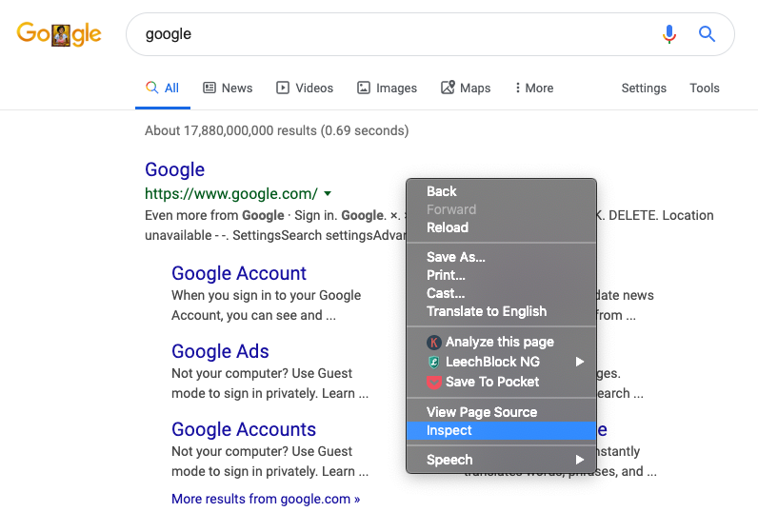Choose Cast... in the context menu
The height and width of the screenshot is (532, 758).
[x=501, y=293]
